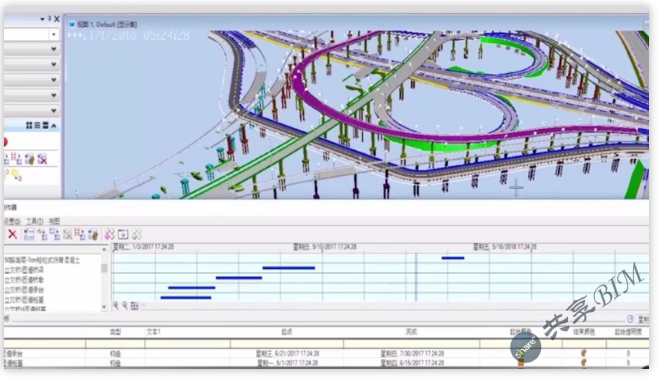Click the start date cell 6/21/2017 17:24:28
Screen dimensions: 659x379
coord(287,354)
